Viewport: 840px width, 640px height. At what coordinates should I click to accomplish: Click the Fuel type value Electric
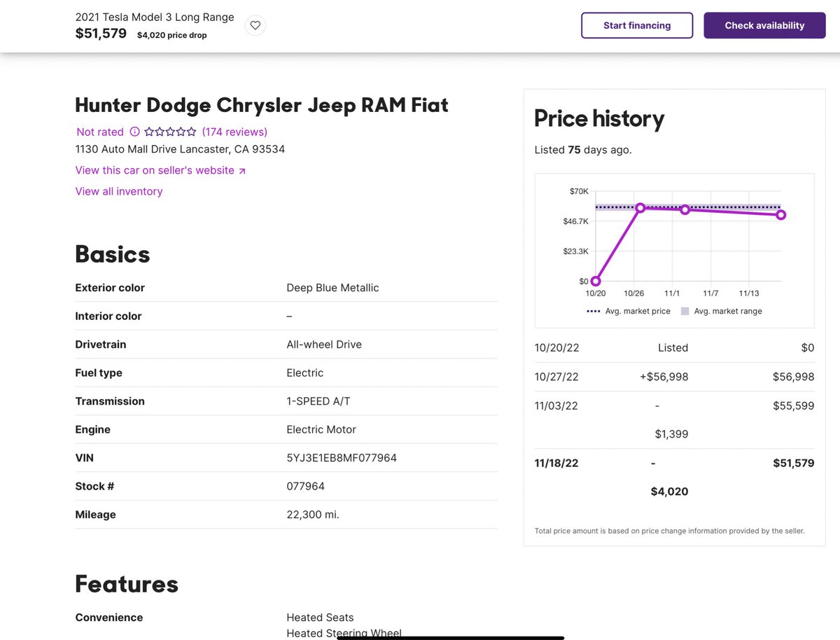point(305,373)
